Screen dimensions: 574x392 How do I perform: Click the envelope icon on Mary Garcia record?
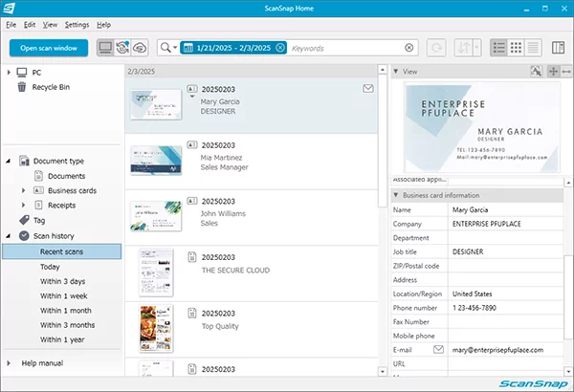368,89
